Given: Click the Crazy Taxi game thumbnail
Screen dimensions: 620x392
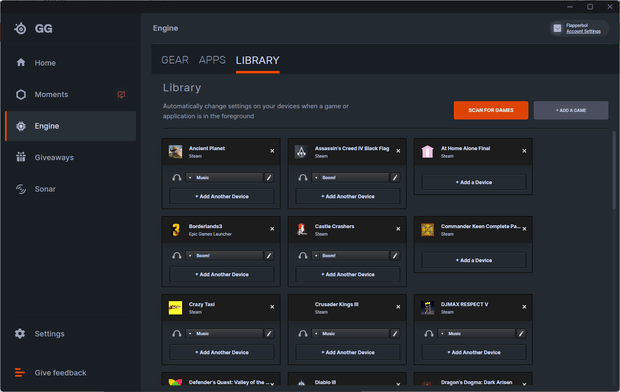Looking at the screenshot, I should [176, 307].
